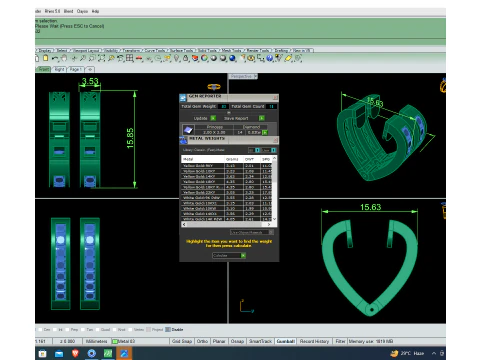
Task: Toggle SmartTrack in status bar
Action: point(260,341)
